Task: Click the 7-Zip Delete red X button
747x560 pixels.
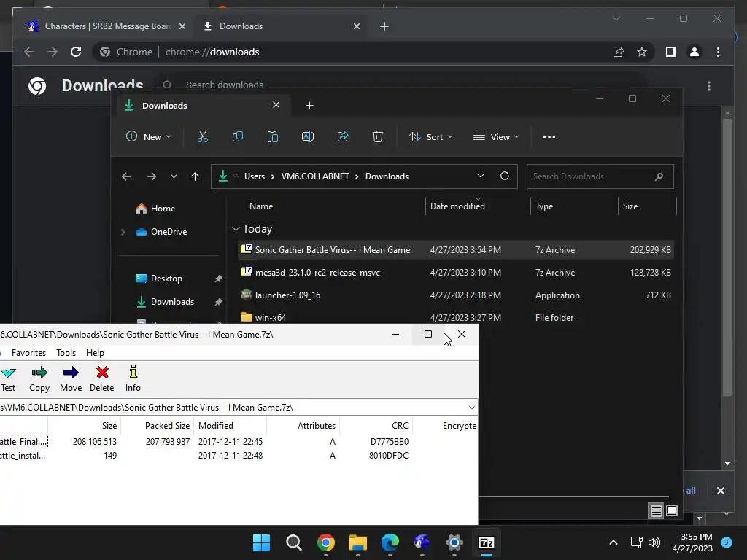Action: click(x=102, y=379)
